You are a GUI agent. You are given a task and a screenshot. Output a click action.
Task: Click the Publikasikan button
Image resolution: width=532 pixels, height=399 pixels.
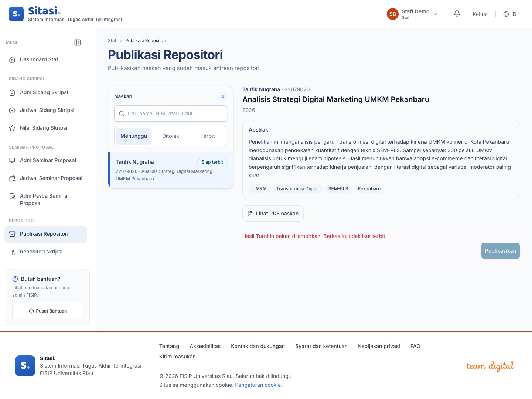coord(501,251)
